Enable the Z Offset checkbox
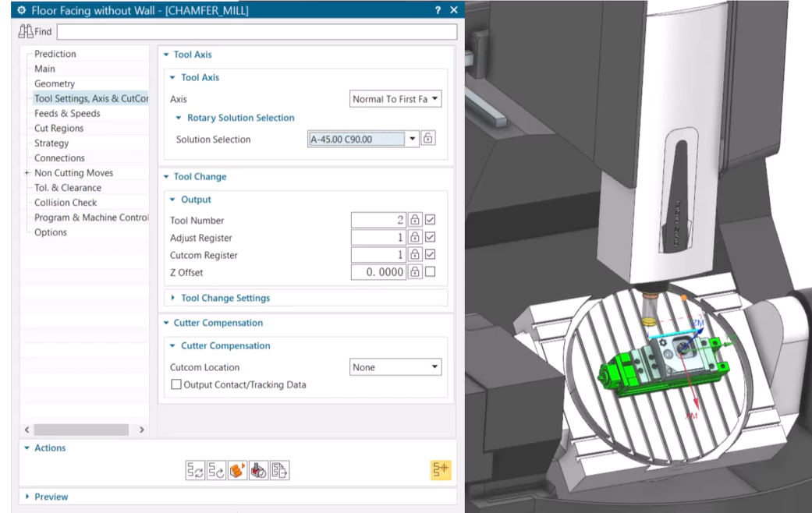Viewport: 812px width, 513px height. 430,272
